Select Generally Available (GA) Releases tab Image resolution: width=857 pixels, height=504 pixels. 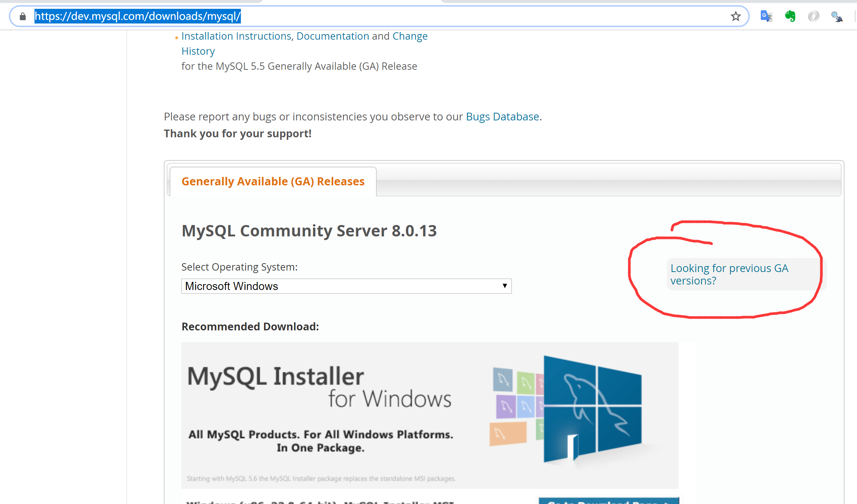273,181
